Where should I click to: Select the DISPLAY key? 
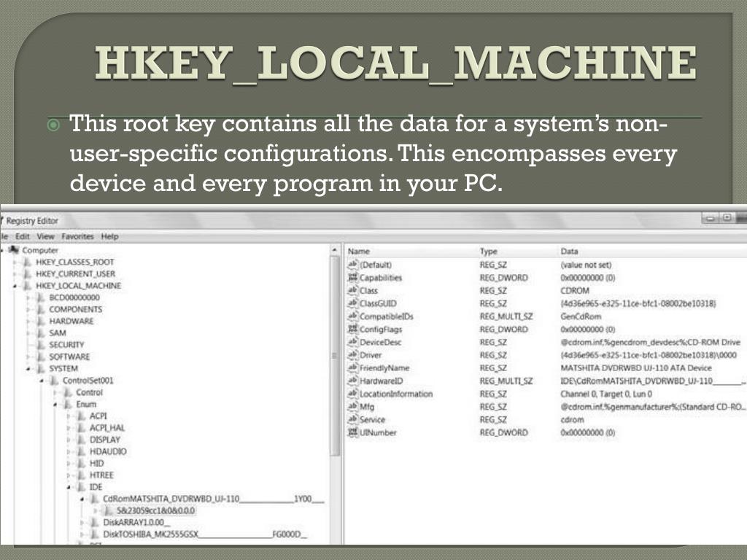point(105,440)
